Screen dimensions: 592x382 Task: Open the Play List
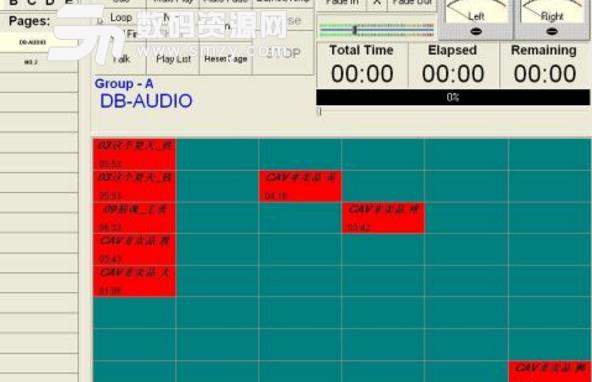click(x=173, y=59)
